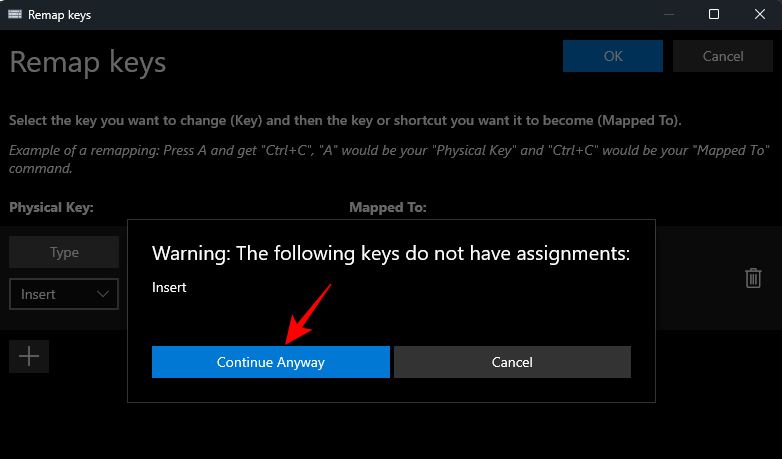Cancel the unassigned keys warning dialog
This screenshot has width=782, height=459.
tap(512, 362)
